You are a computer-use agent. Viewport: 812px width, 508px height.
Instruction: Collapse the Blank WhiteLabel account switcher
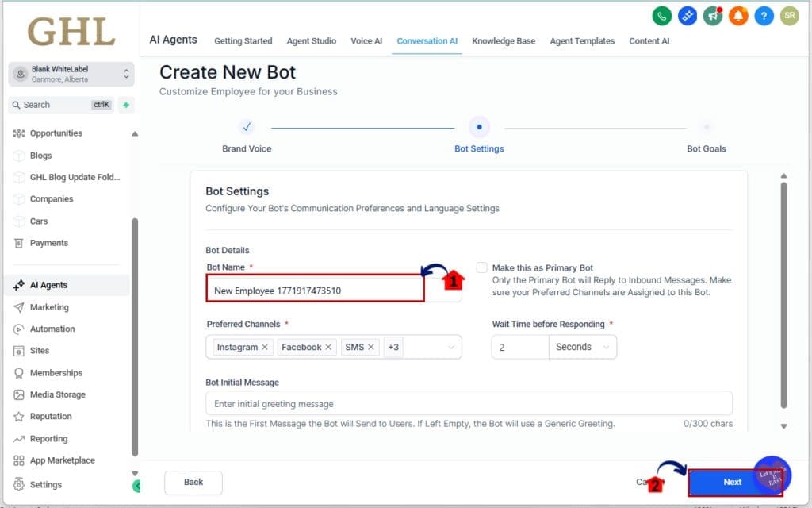click(x=124, y=75)
